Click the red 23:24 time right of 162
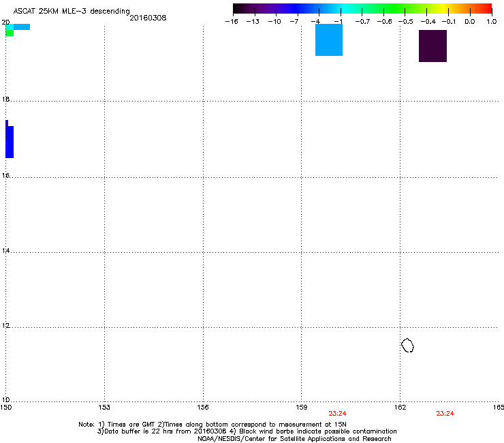 click(x=445, y=414)
